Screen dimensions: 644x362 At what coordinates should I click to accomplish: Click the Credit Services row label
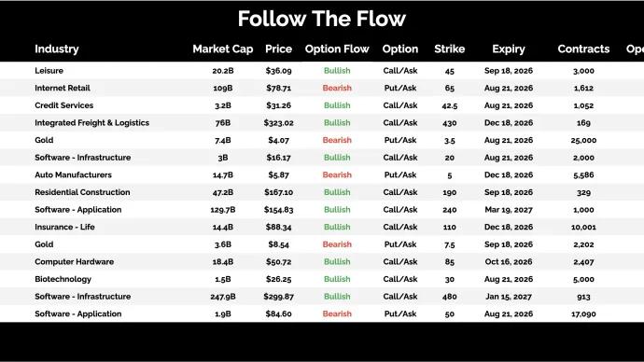point(64,105)
